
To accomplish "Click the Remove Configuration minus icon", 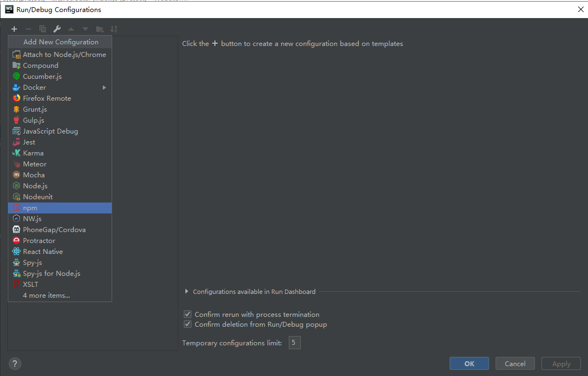I will pos(28,29).
